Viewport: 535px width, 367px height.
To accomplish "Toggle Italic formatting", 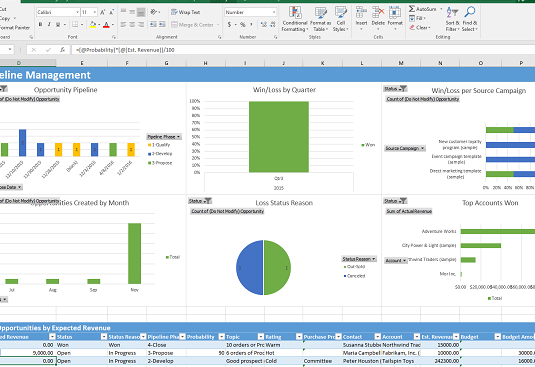I will click(x=49, y=25).
